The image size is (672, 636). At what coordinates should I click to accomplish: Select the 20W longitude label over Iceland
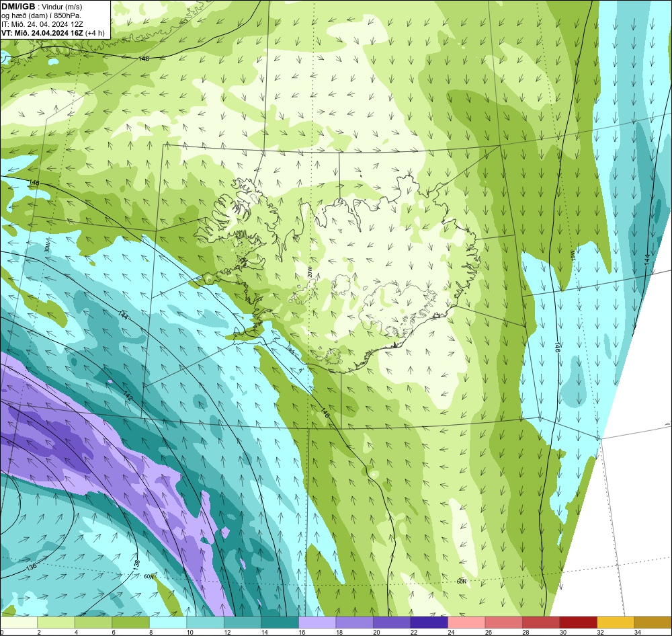[x=310, y=272]
